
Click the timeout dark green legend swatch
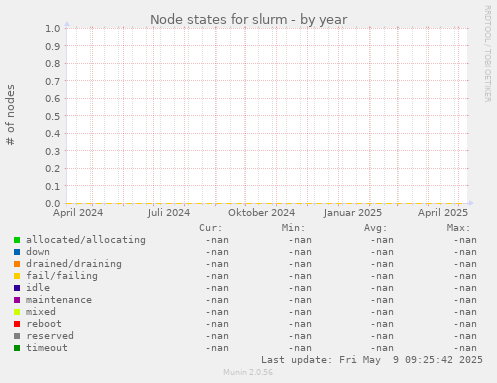point(17,348)
